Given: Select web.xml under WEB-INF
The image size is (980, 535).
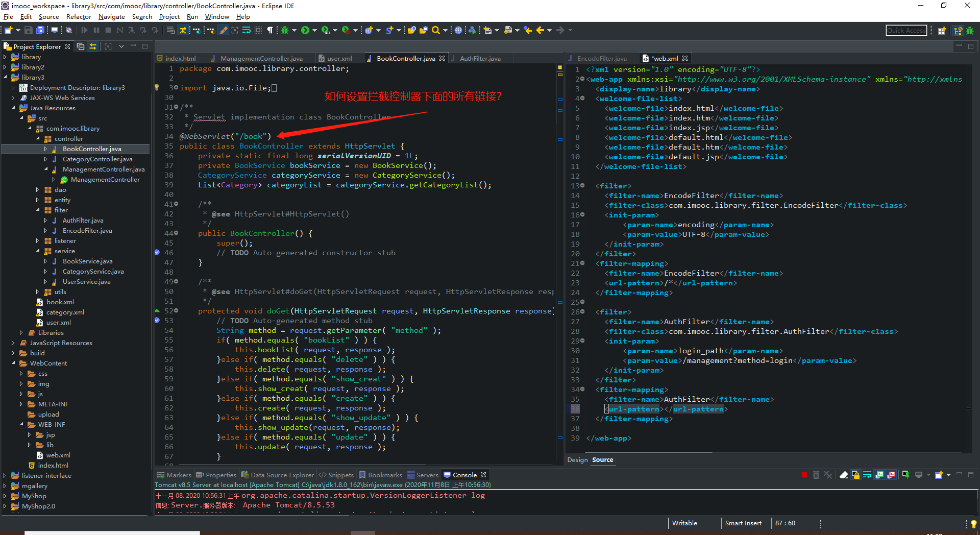Looking at the screenshot, I should (x=58, y=455).
